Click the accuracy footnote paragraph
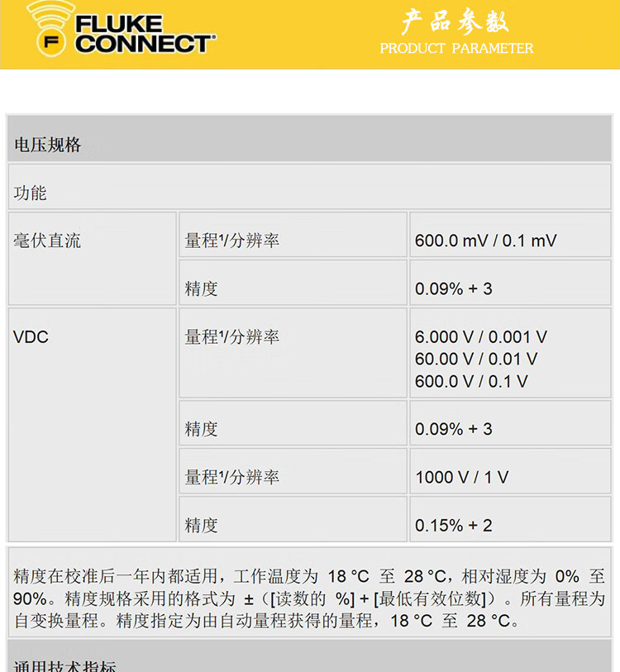The height and width of the screenshot is (672, 620). coord(309,598)
